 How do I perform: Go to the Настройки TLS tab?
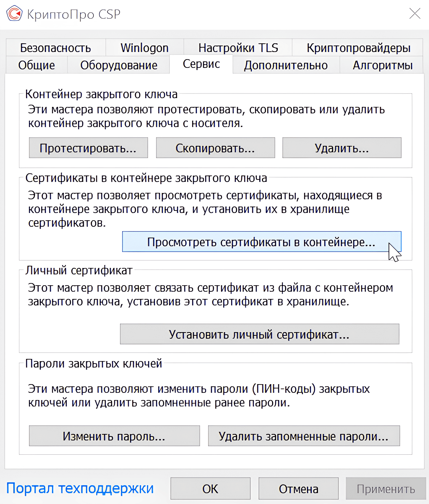click(238, 48)
